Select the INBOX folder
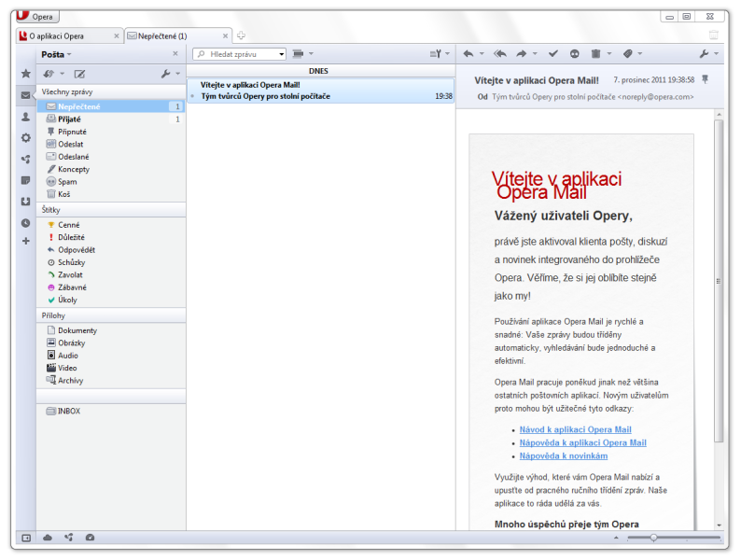The image size is (741, 560). tap(112, 412)
